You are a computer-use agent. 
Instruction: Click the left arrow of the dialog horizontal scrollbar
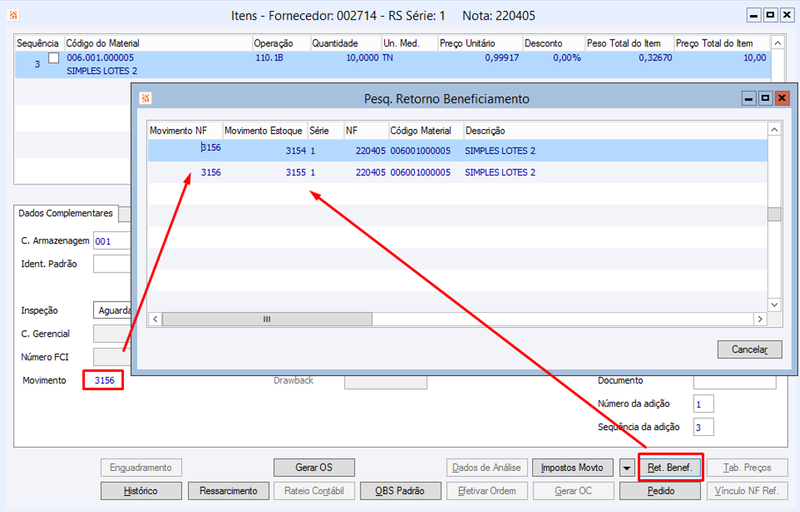[x=155, y=319]
